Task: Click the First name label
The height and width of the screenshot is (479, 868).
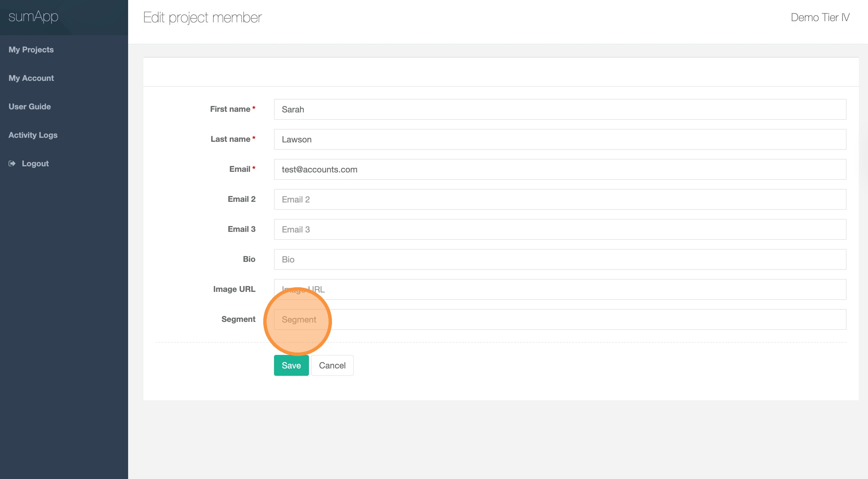Action: tap(230, 109)
